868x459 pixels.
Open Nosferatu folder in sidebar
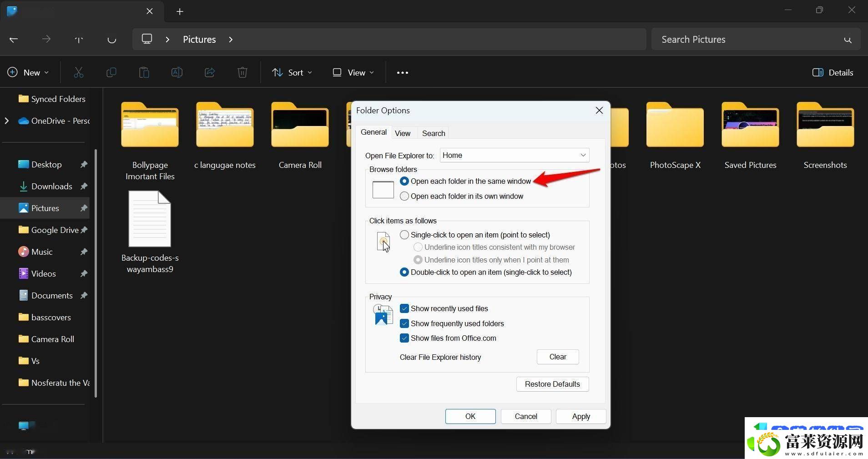(x=54, y=383)
